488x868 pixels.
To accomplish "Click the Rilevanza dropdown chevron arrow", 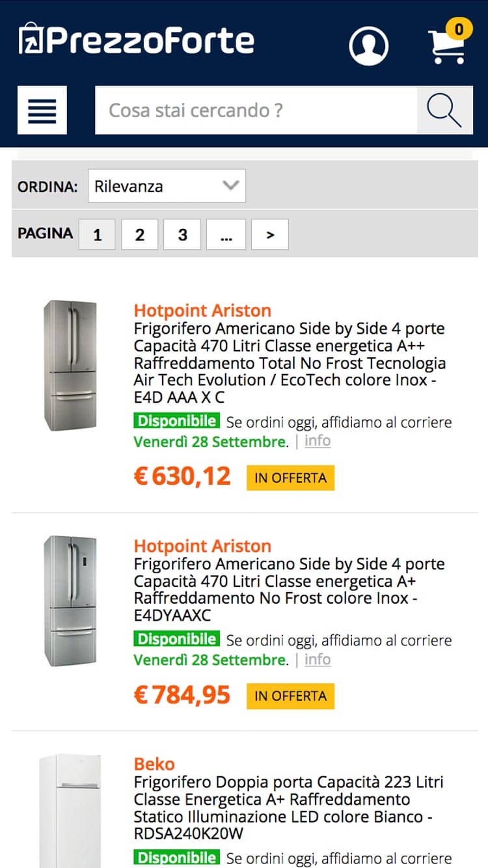I will (x=230, y=185).
